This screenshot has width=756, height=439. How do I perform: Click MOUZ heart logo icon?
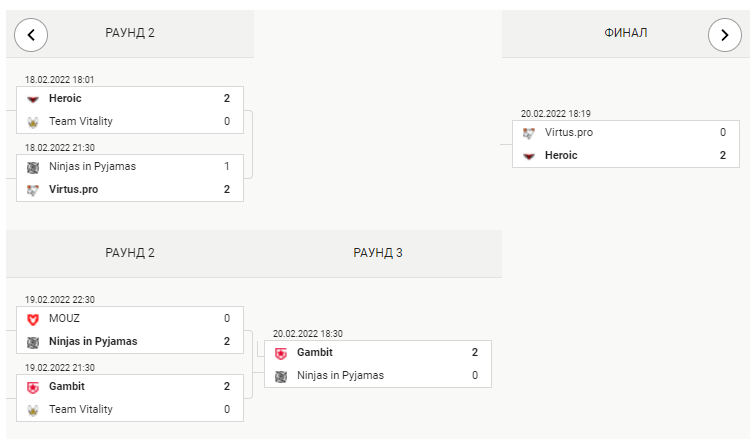[x=33, y=319]
